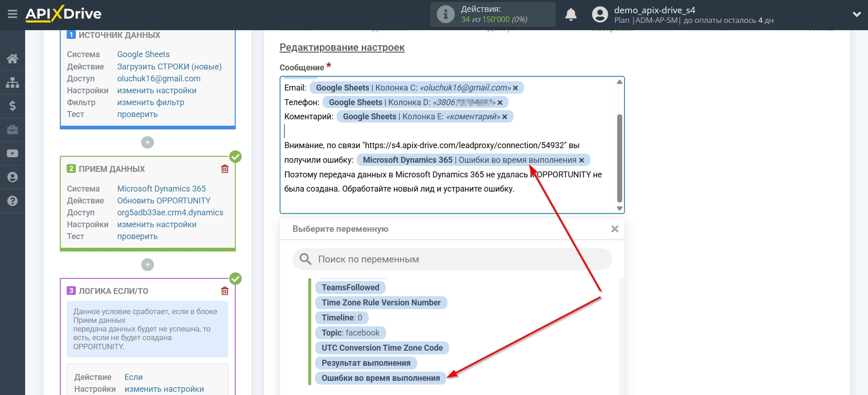Click the Колонка C Google Sheets tag
Image resolution: width=868 pixels, height=395 pixels.
[x=417, y=88]
